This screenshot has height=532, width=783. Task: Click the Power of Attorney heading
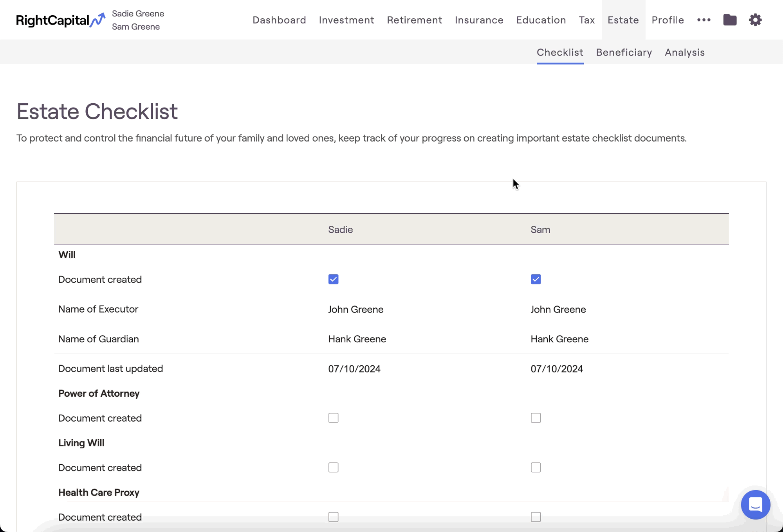[99, 394]
